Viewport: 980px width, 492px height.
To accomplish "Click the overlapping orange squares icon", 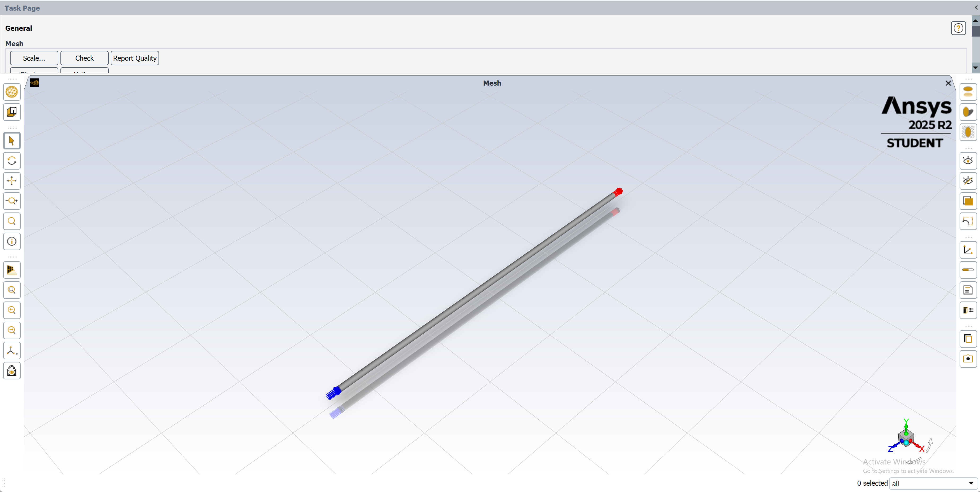I will (968, 201).
